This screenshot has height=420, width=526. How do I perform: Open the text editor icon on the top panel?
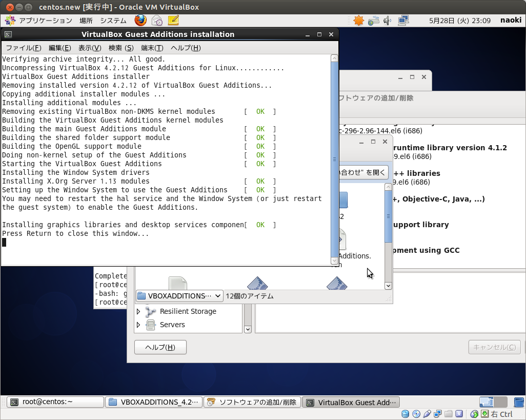coord(172,21)
